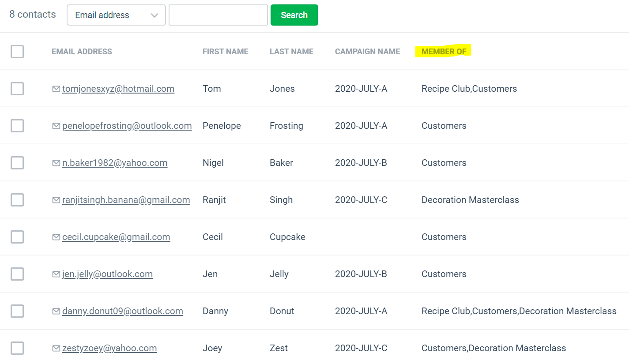Click 'Decoration Masterclass' in Ranjit's row
Viewport: 629px width, 364px height.
click(x=470, y=200)
